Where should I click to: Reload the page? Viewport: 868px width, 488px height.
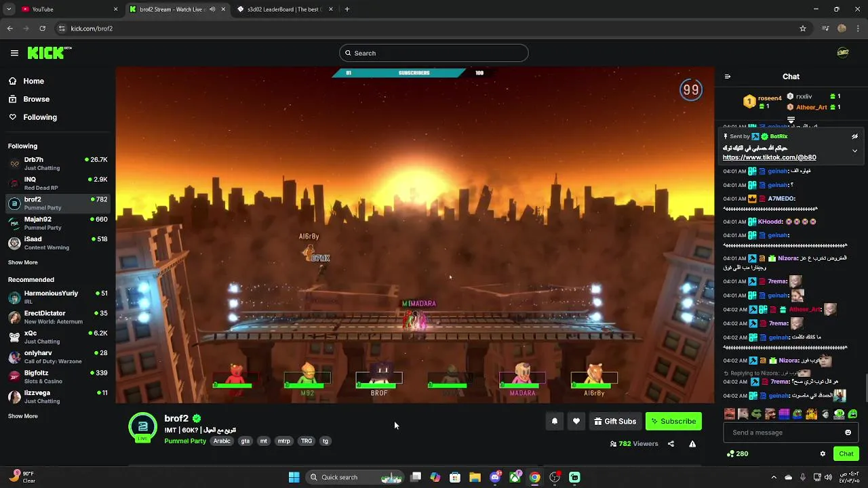point(42,28)
